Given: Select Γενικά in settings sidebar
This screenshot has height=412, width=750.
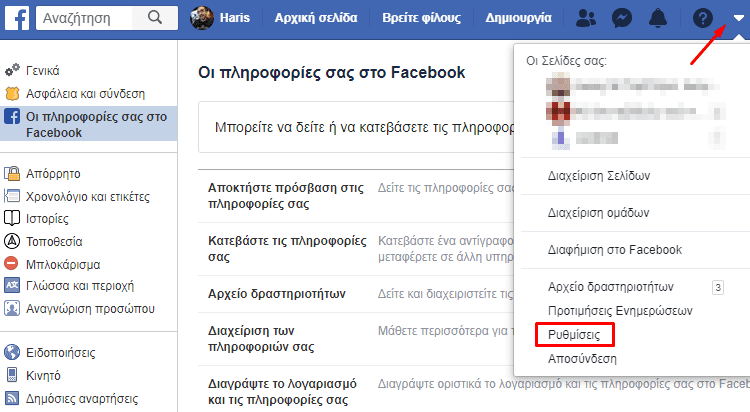Looking at the screenshot, I should click(43, 70).
